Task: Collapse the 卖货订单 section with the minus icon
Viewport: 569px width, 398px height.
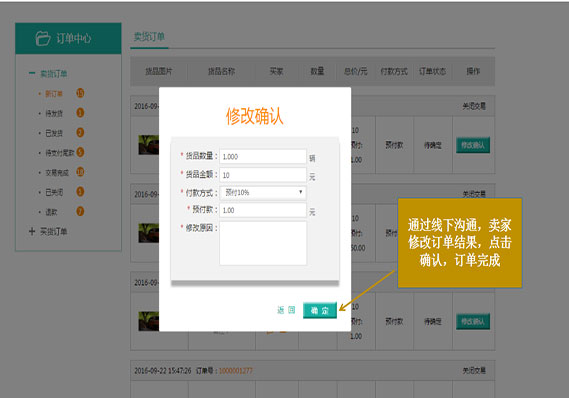Action: click(x=32, y=73)
